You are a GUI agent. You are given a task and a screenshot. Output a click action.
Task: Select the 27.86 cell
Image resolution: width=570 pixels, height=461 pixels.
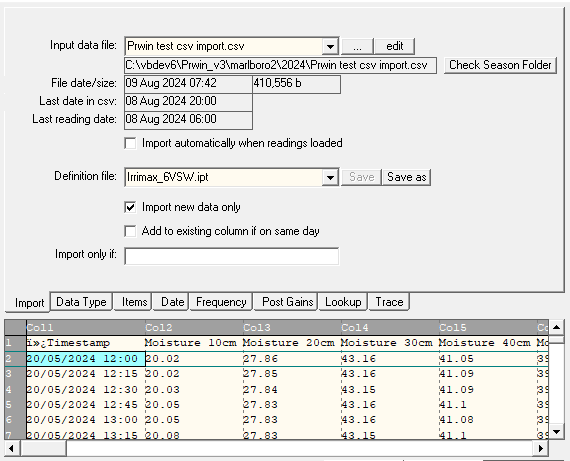[292, 359]
